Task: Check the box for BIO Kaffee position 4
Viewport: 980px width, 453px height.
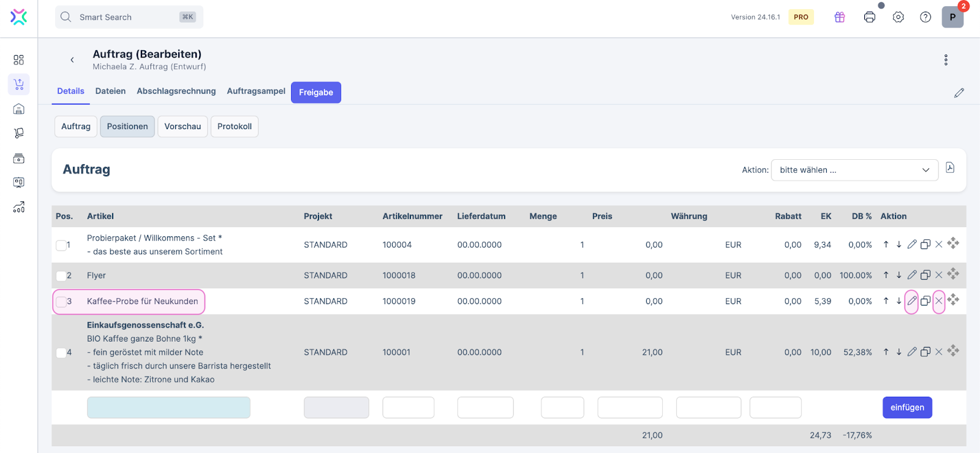Action: pyautogui.click(x=61, y=353)
